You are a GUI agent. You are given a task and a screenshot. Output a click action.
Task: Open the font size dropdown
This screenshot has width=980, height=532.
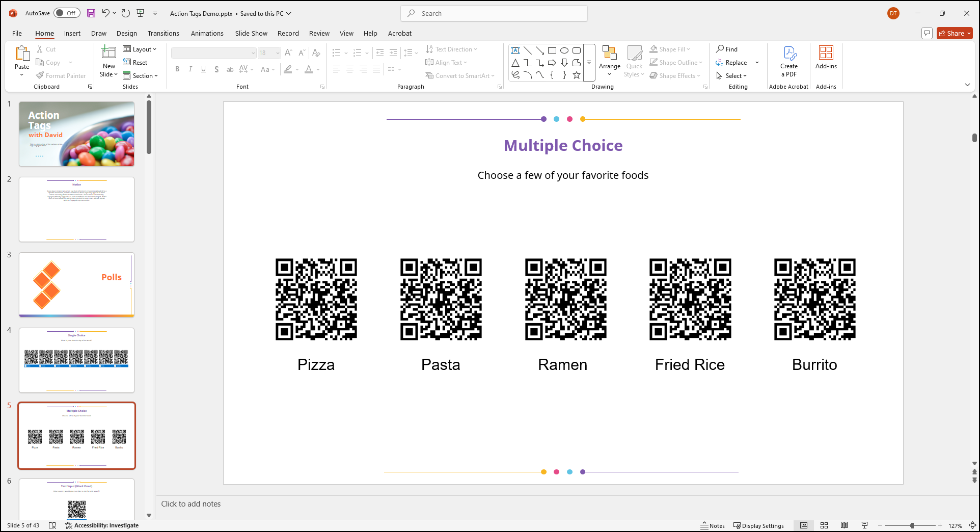[278, 52]
